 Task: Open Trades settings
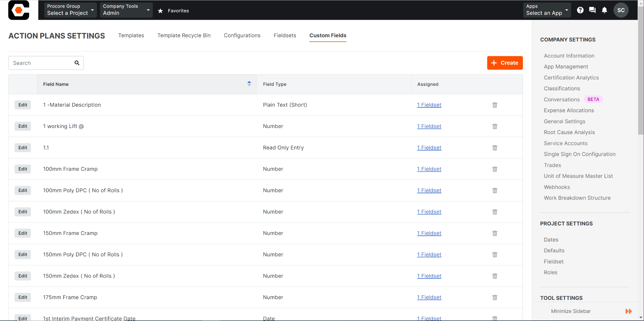tap(552, 165)
